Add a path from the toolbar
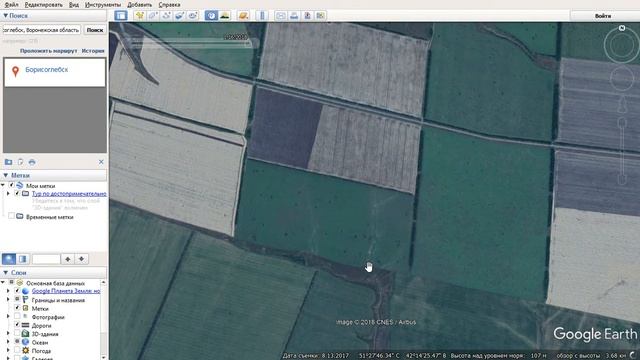Screen dimensions: 640x360 click(x=166, y=16)
